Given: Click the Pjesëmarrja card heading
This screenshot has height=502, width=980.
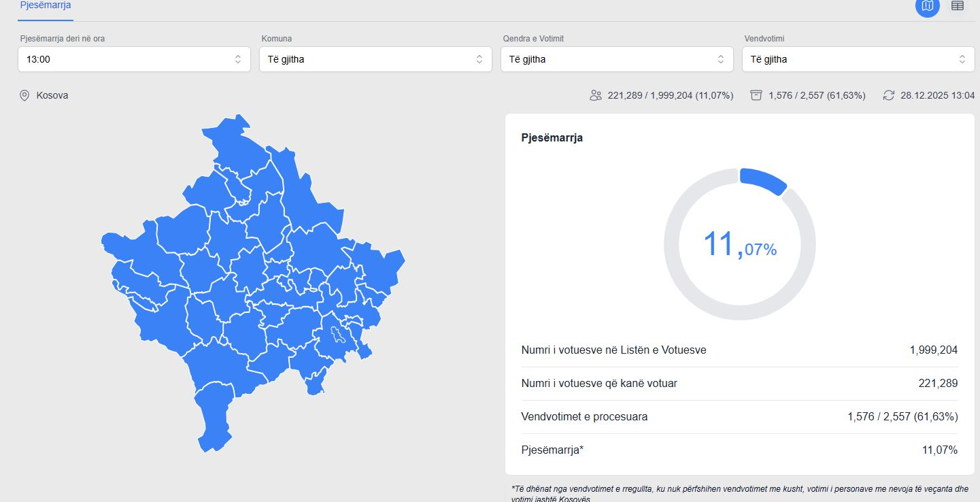Looking at the screenshot, I should [x=552, y=137].
